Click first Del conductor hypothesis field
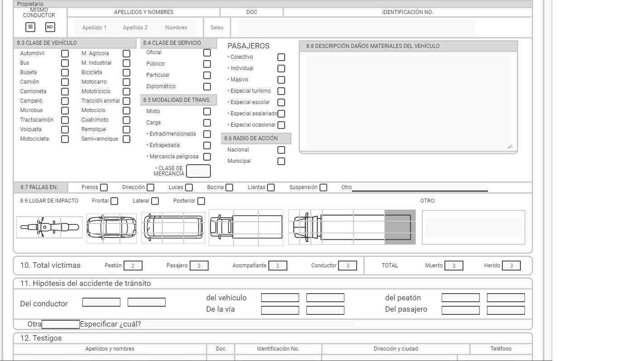Image resolution: width=644 pixels, height=361 pixels. click(x=101, y=302)
